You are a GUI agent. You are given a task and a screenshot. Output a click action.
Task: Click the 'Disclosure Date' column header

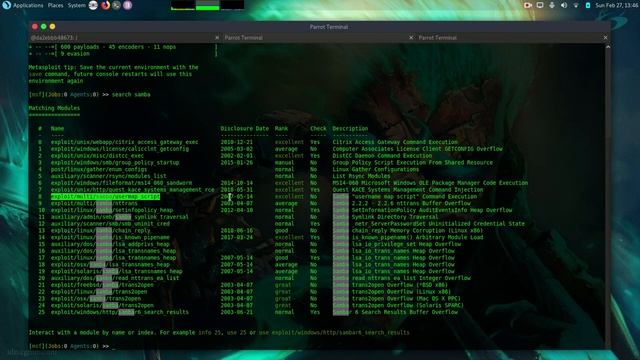click(x=244, y=129)
